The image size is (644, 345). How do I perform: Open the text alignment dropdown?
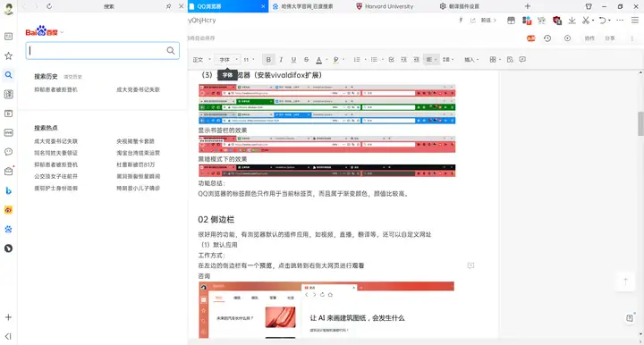coord(431,60)
